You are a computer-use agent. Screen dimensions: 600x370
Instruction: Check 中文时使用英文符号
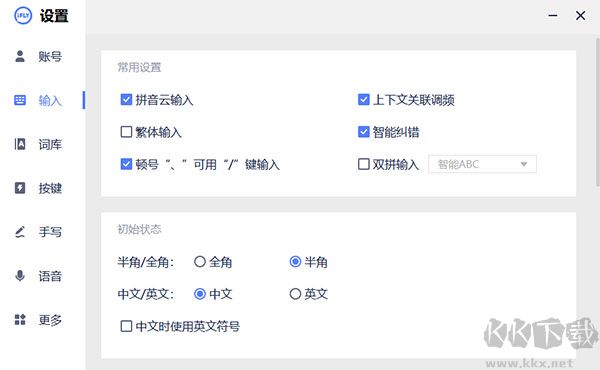coord(126,326)
